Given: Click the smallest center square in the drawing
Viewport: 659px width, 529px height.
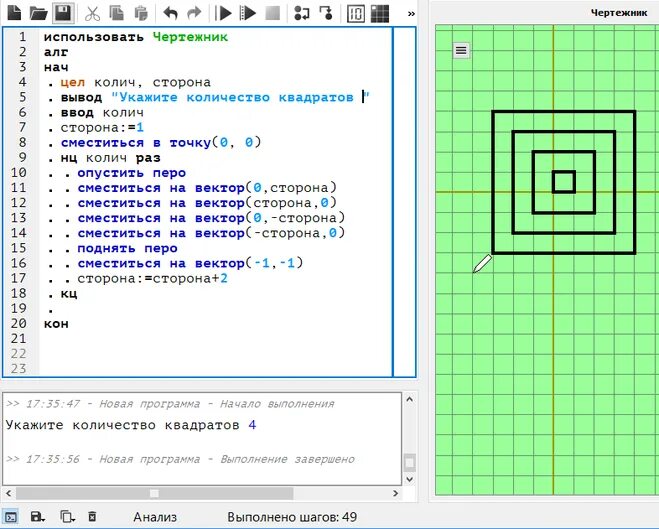Looking at the screenshot, I should coord(564,182).
